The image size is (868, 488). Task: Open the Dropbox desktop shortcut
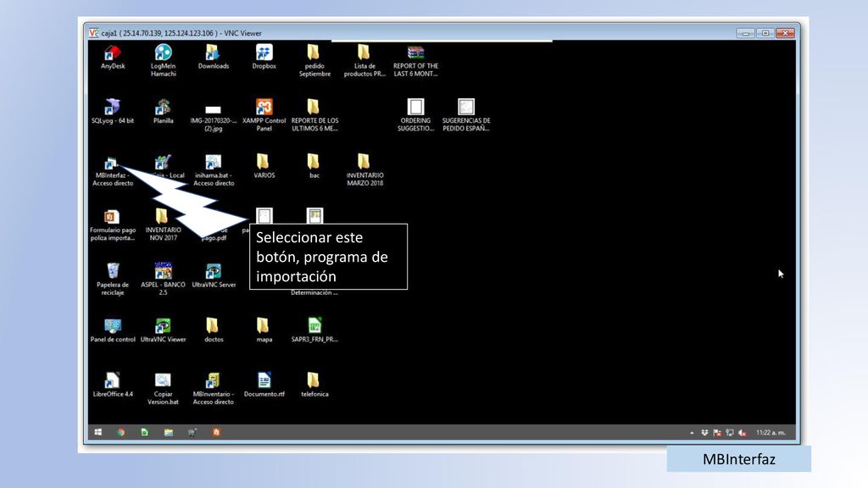click(x=264, y=58)
